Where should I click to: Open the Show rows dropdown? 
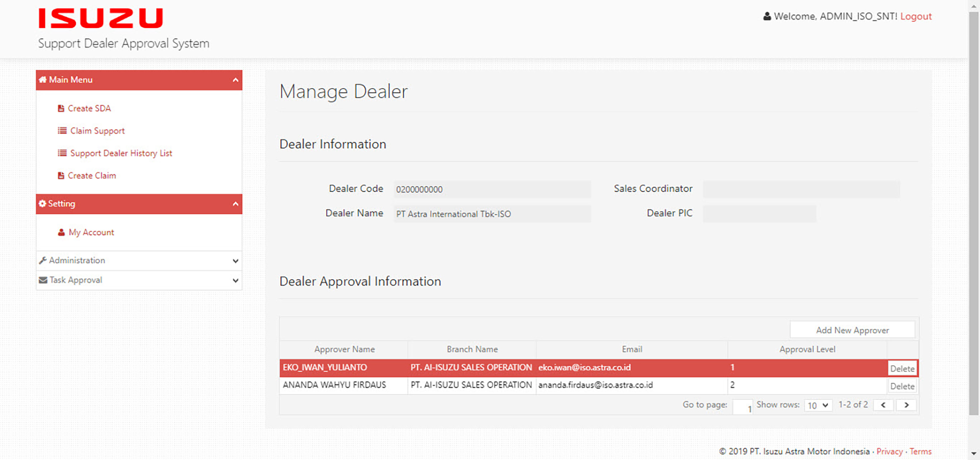pos(818,405)
